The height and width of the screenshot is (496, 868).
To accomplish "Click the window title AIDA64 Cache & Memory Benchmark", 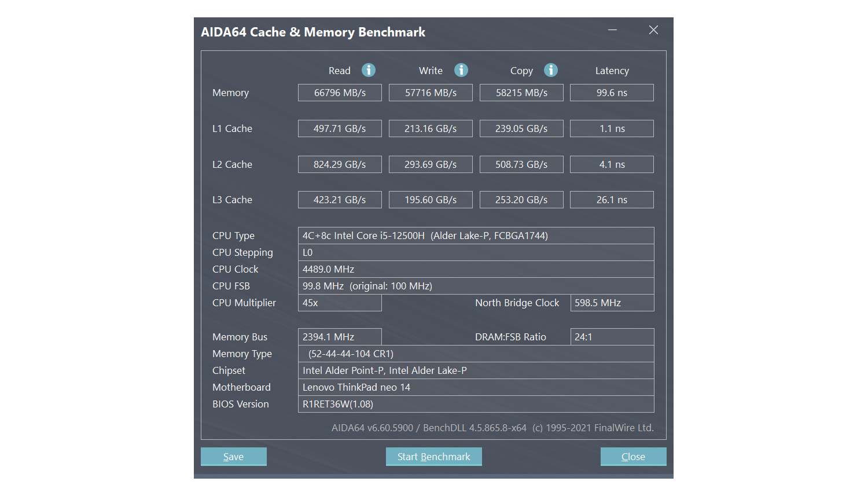I will pyautogui.click(x=313, y=32).
